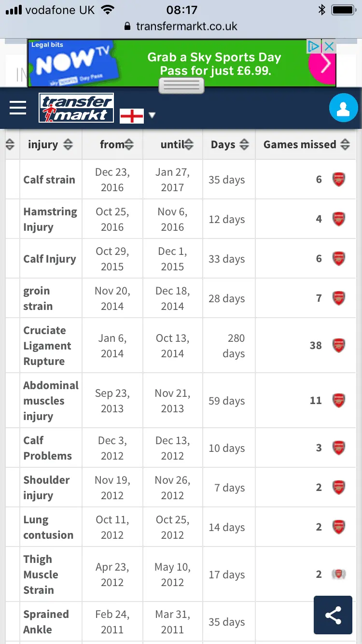Tap the club crest in the Thigh Muscle Strain row

pos(339,574)
